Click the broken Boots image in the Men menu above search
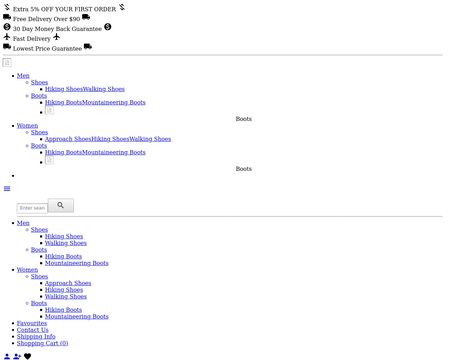 point(49,110)
